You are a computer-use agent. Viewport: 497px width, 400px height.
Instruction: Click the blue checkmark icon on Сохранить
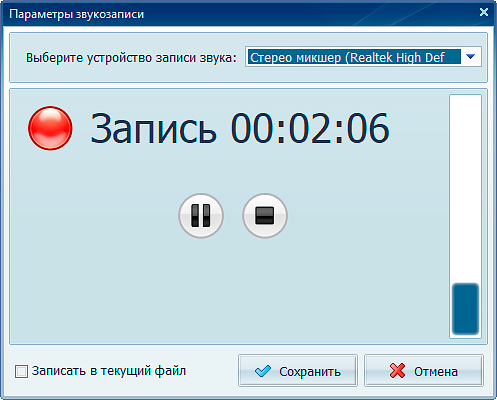[263, 371]
